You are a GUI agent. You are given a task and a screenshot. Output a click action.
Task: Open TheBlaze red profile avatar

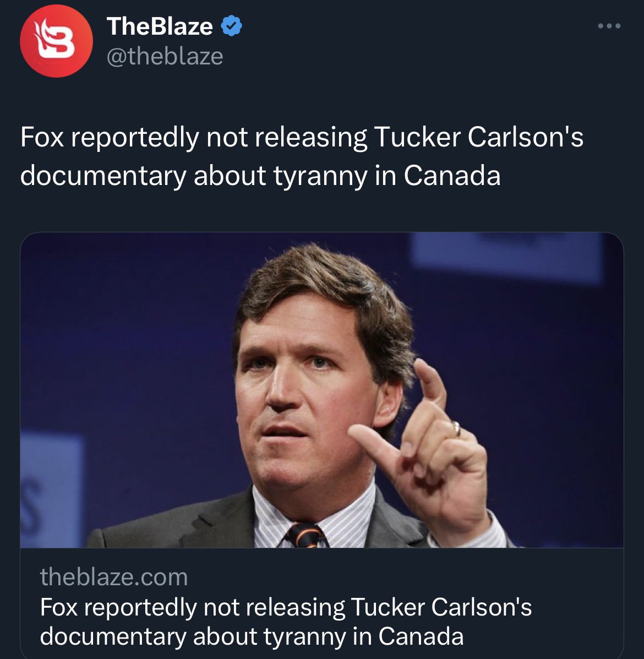(x=56, y=41)
